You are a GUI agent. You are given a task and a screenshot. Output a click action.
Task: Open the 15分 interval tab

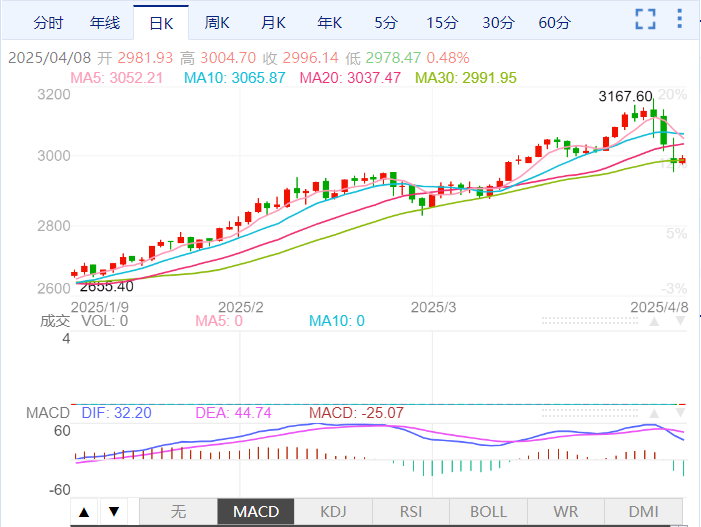[442, 22]
